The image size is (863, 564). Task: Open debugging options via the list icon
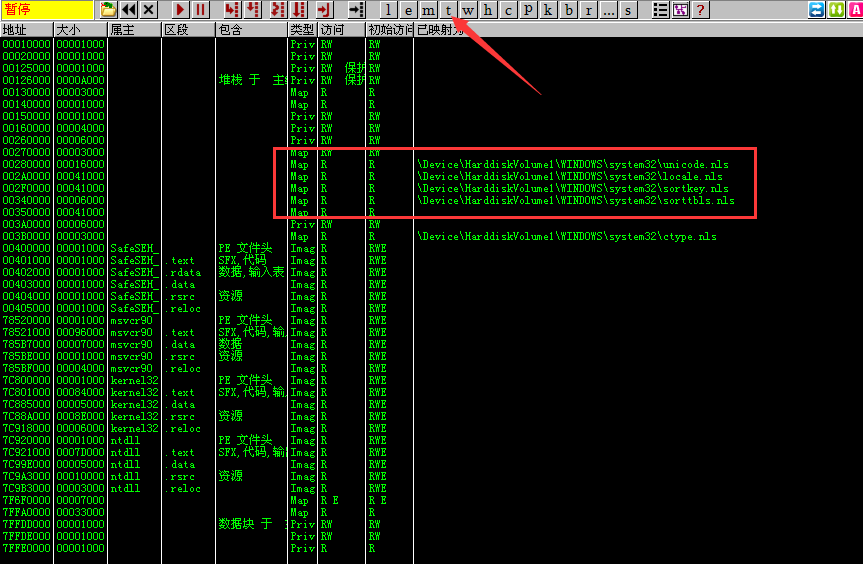pyautogui.click(x=660, y=10)
